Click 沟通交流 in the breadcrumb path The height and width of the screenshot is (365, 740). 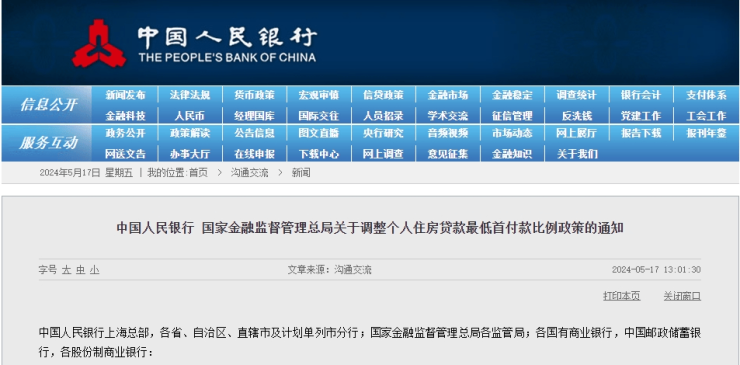tap(249, 173)
